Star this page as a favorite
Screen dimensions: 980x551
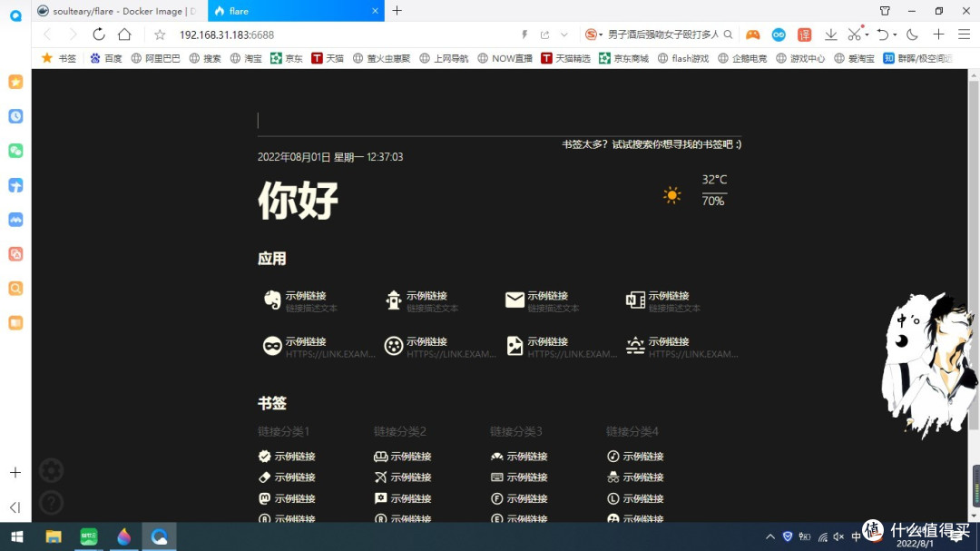pos(160,35)
